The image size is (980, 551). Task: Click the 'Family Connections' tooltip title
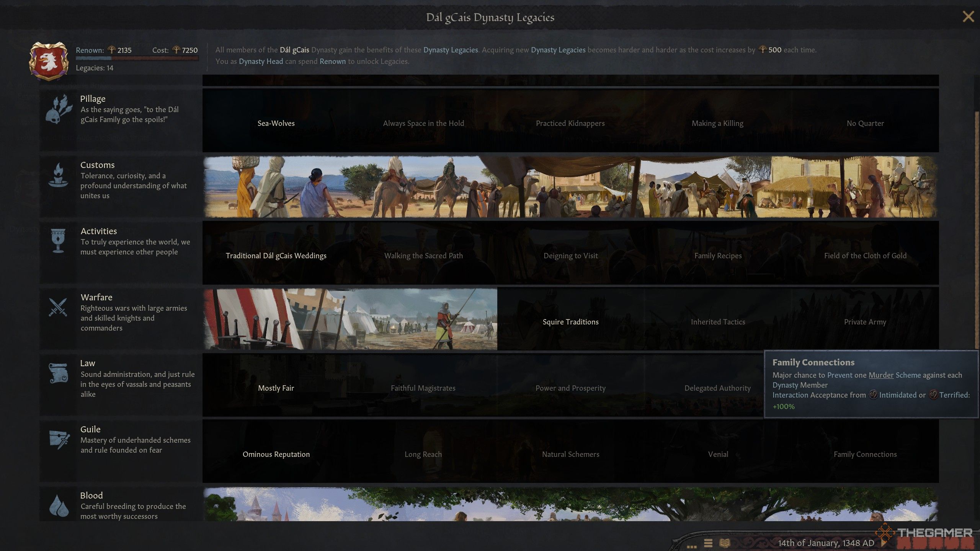tap(813, 362)
